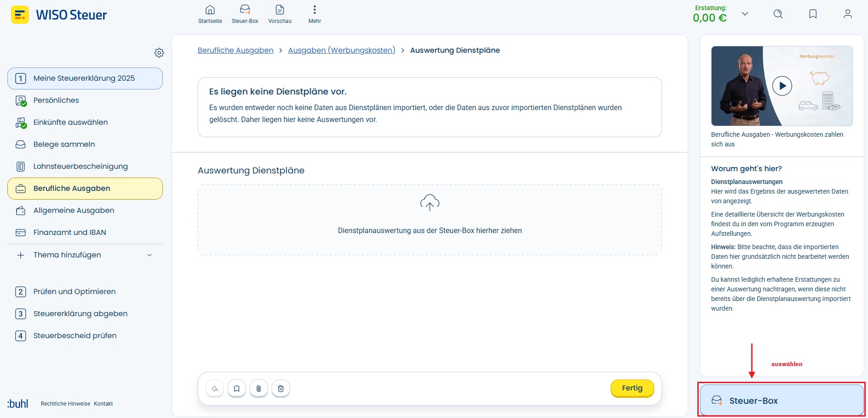
Task: Open the Mehr three-dot menu
Action: click(x=315, y=14)
